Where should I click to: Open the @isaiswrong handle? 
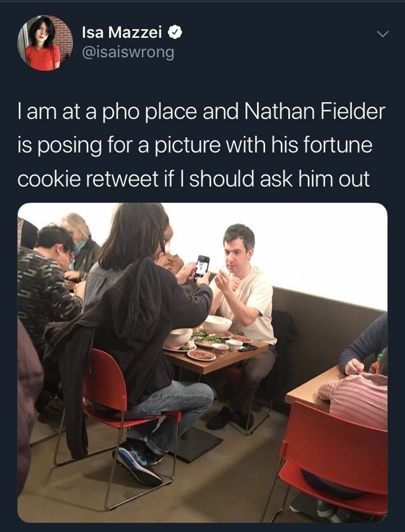coord(128,52)
